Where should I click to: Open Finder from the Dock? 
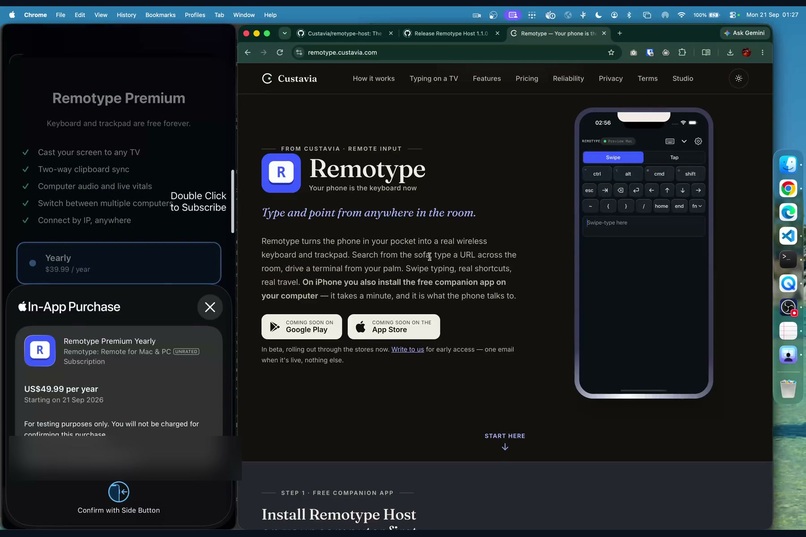point(788,164)
